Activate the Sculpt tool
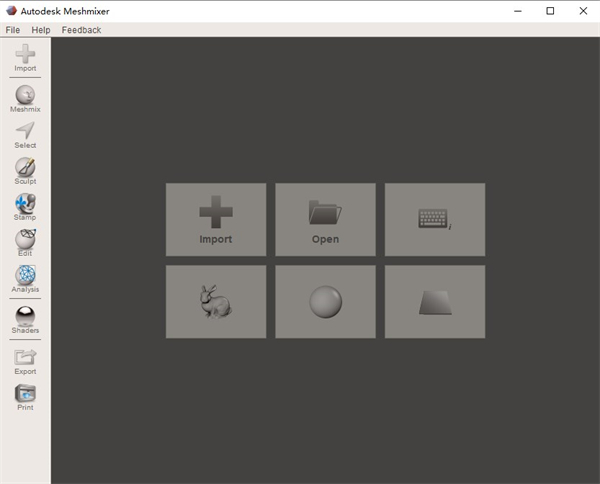 point(25,169)
